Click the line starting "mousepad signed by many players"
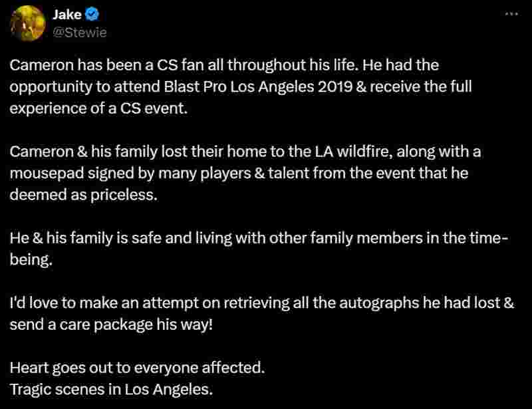The height and width of the screenshot is (409, 532). tap(239, 174)
